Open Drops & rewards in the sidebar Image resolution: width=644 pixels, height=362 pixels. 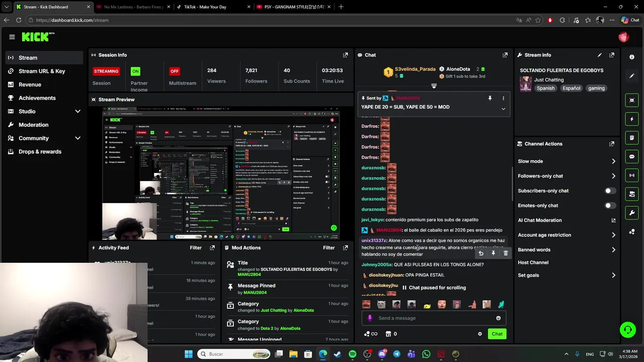tap(44, 151)
